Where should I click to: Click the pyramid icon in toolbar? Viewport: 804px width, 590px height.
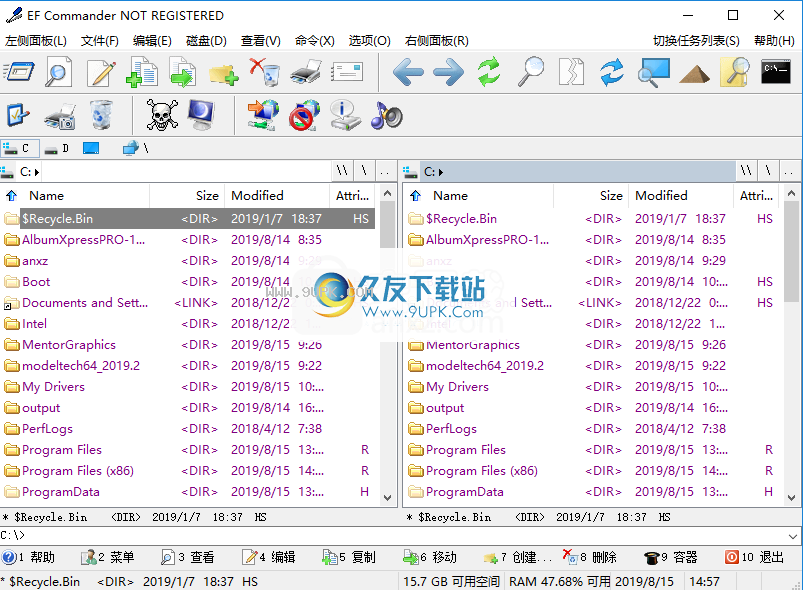(x=694, y=74)
